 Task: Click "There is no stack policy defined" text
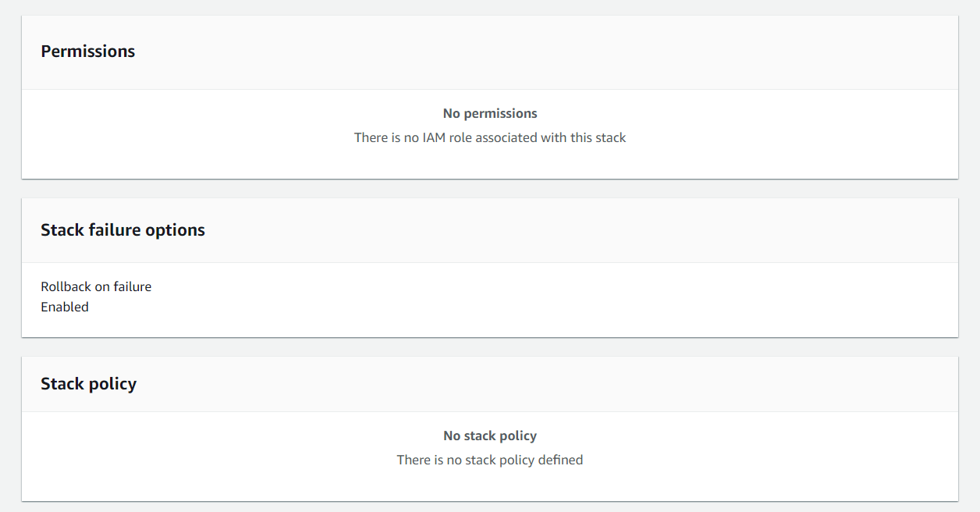490,460
